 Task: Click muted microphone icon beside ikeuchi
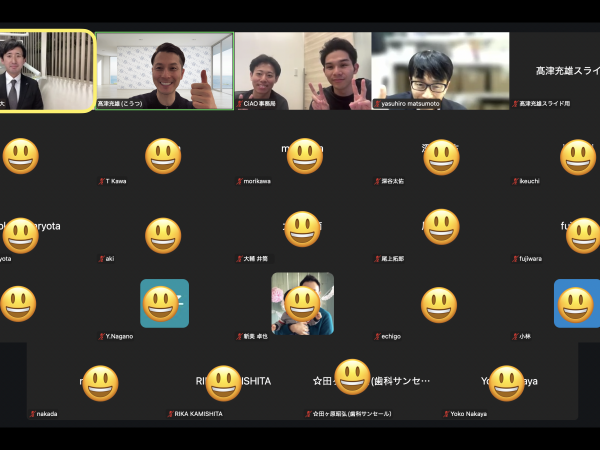click(x=514, y=181)
